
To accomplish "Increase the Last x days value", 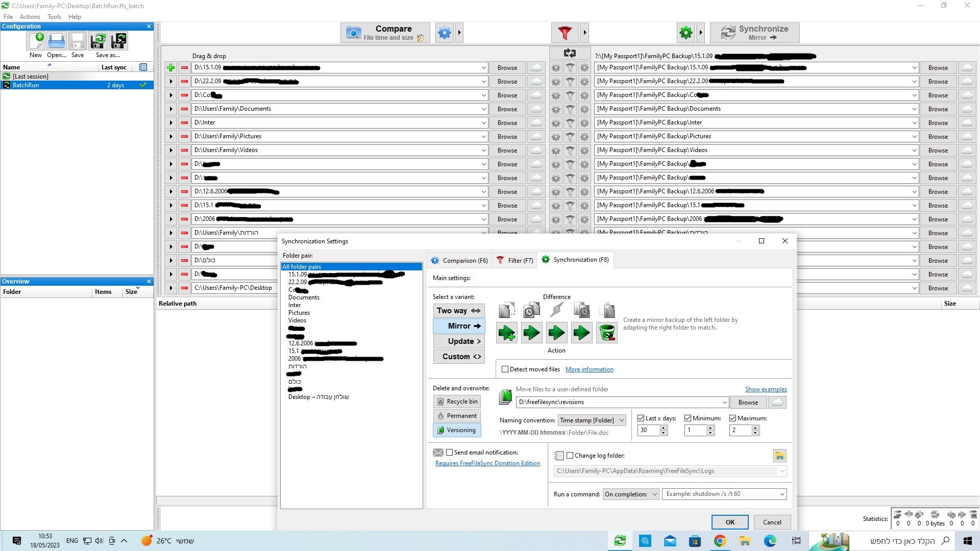I will [x=664, y=428].
